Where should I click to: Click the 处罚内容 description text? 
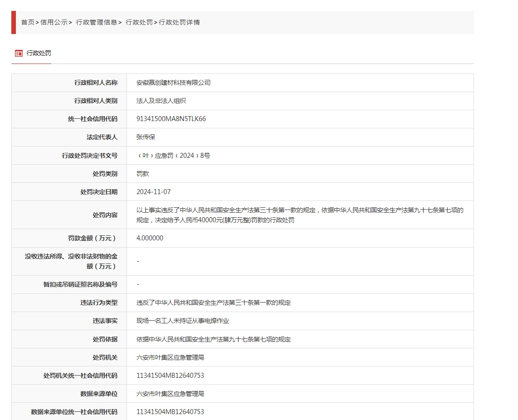point(299,215)
